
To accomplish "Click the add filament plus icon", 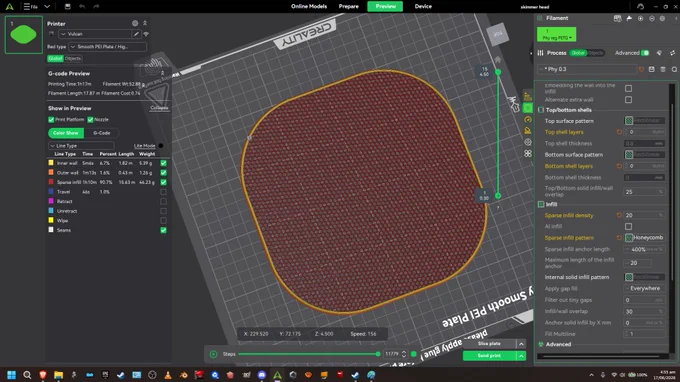I will point(641,19).
